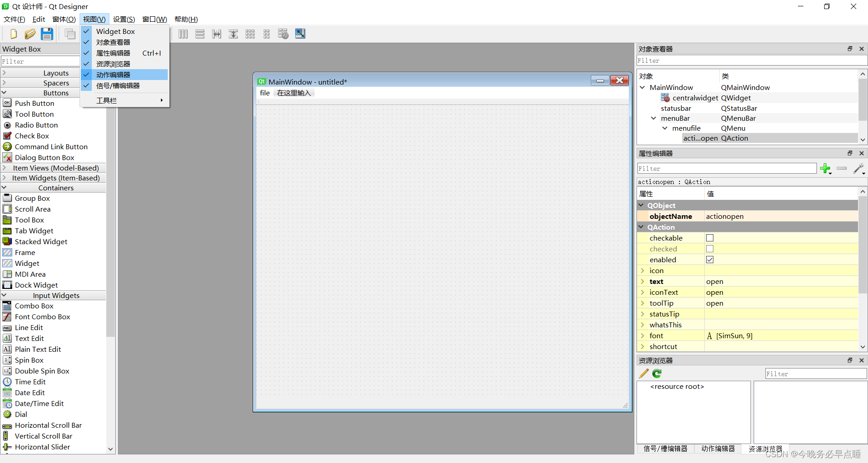Viewport: 868px width, 463px height.
Task: Collapse the QObject property group
Action: 641,205
